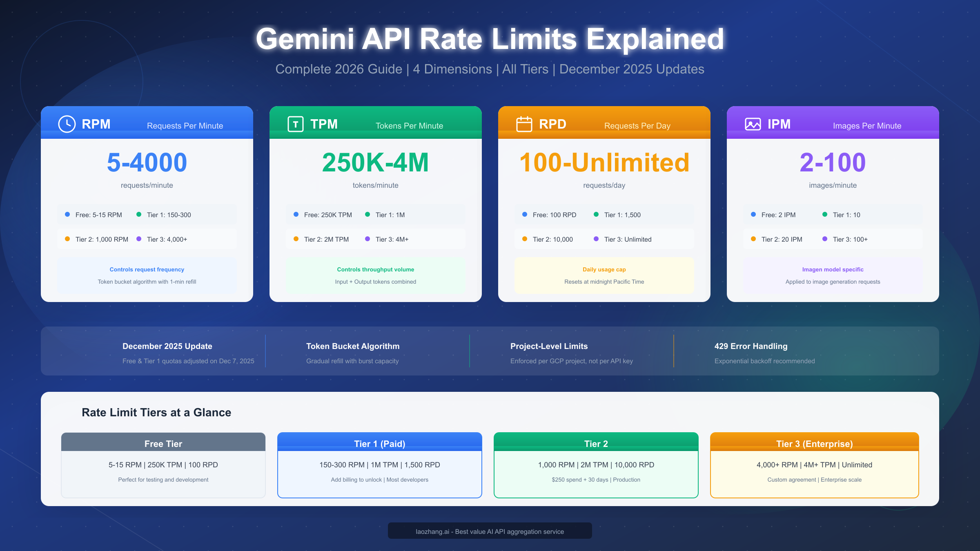Click the RPD calendar icon

pos(524,124)
